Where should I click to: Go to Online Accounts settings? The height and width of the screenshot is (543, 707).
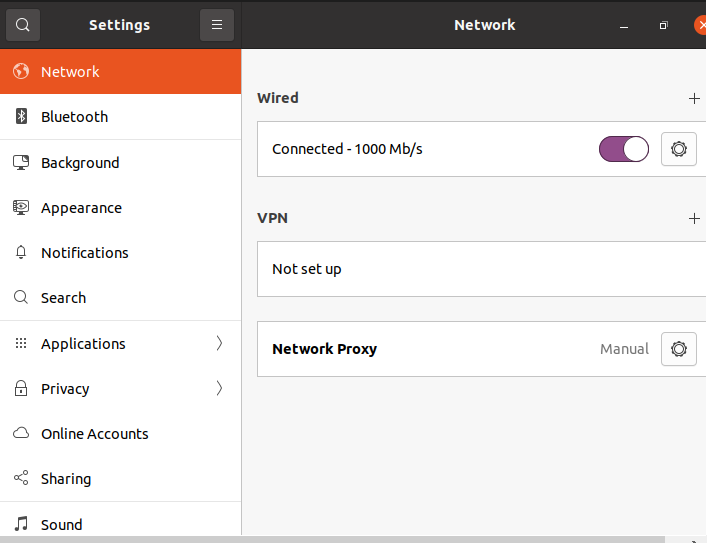coord(95,434)
